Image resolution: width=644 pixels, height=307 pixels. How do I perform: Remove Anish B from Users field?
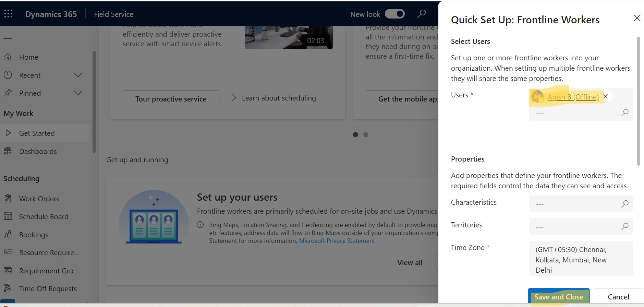606,96
